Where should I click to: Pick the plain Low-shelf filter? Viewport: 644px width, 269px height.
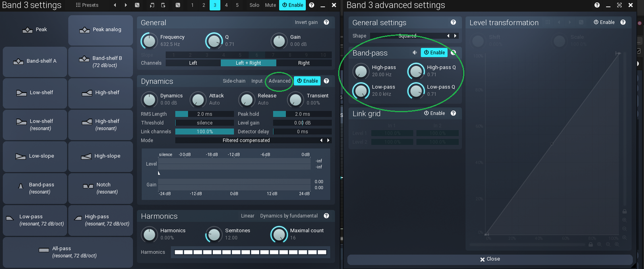point(35,93)
